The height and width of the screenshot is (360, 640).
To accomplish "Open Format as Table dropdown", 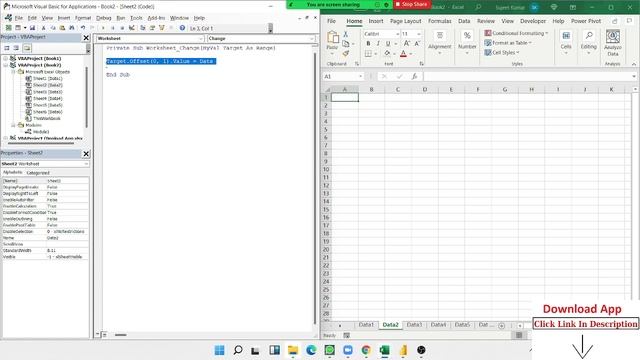I will click(x=508, y=43).
